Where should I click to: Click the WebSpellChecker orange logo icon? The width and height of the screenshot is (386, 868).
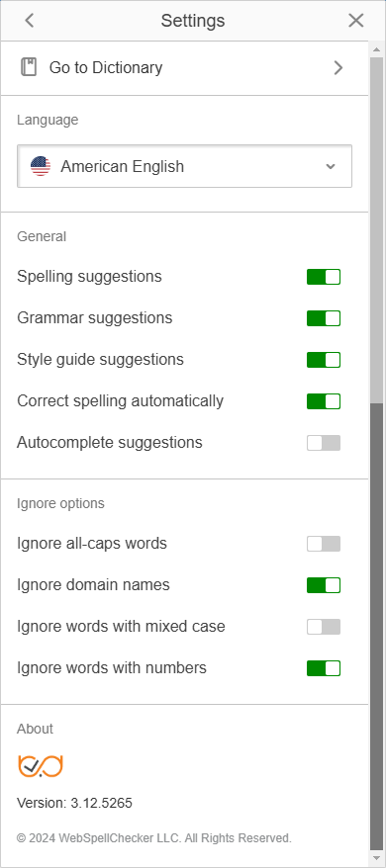pos(41,766)
